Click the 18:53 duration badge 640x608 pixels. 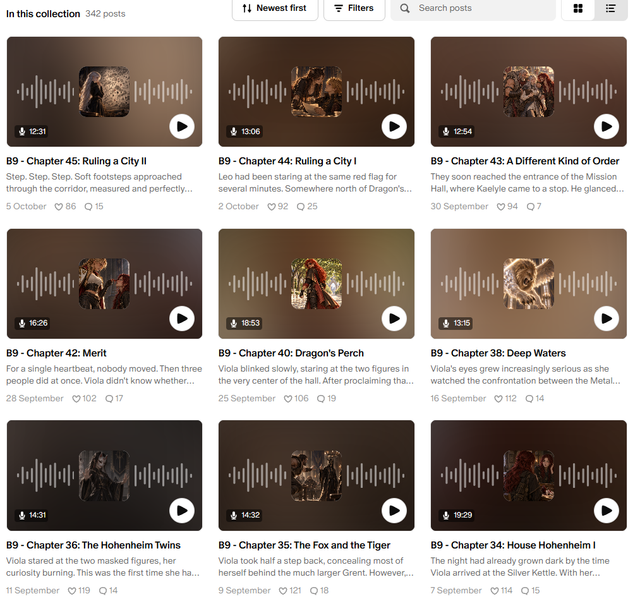point(245,323)
